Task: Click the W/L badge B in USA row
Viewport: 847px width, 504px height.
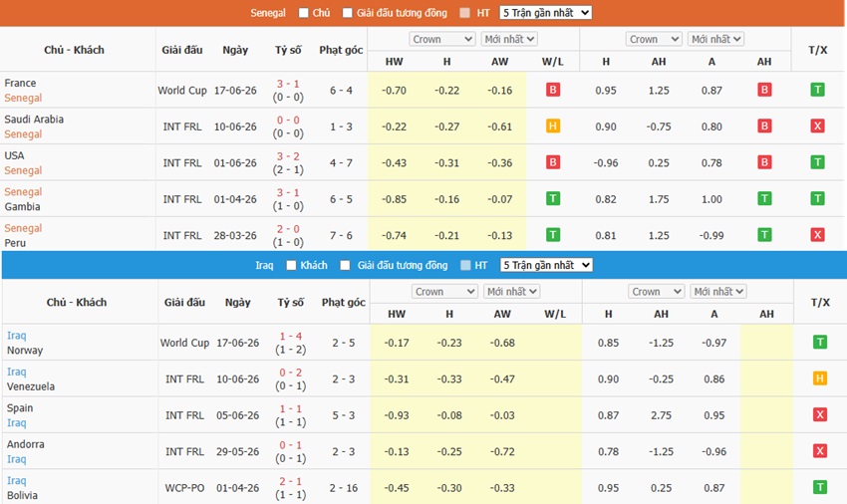Action: click(x=553, y=162)
